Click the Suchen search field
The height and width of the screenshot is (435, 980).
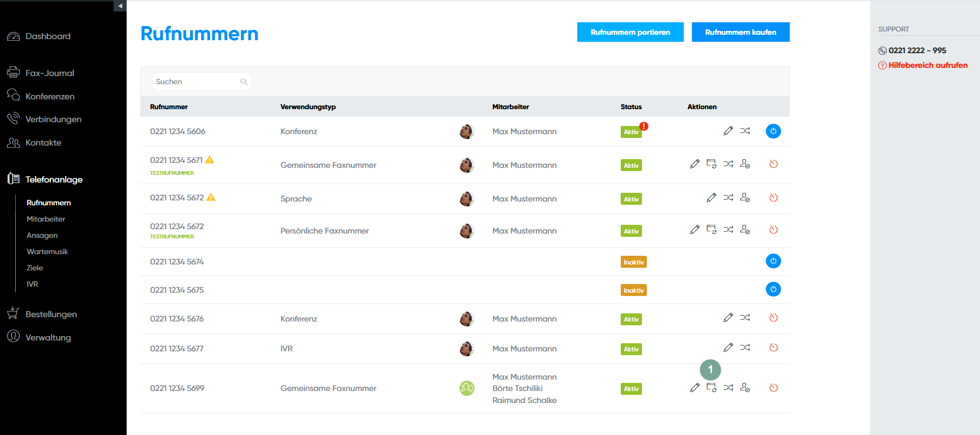pyautogui.click(x=196, y=82)
